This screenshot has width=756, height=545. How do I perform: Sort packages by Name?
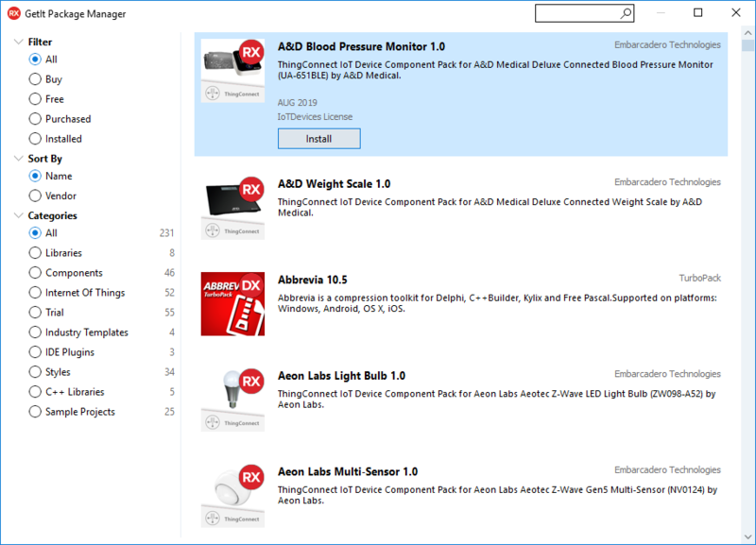tap(35, 176)
